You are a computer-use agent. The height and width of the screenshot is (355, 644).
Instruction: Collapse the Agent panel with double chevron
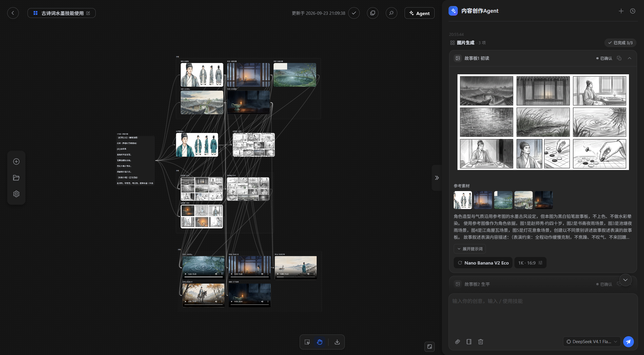tap(437, 178)
